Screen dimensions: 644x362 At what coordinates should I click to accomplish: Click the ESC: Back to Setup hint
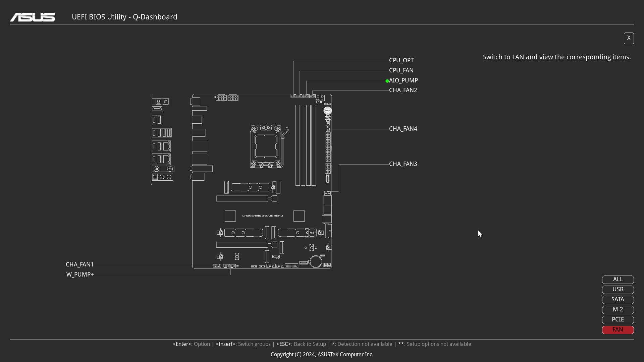301,344
